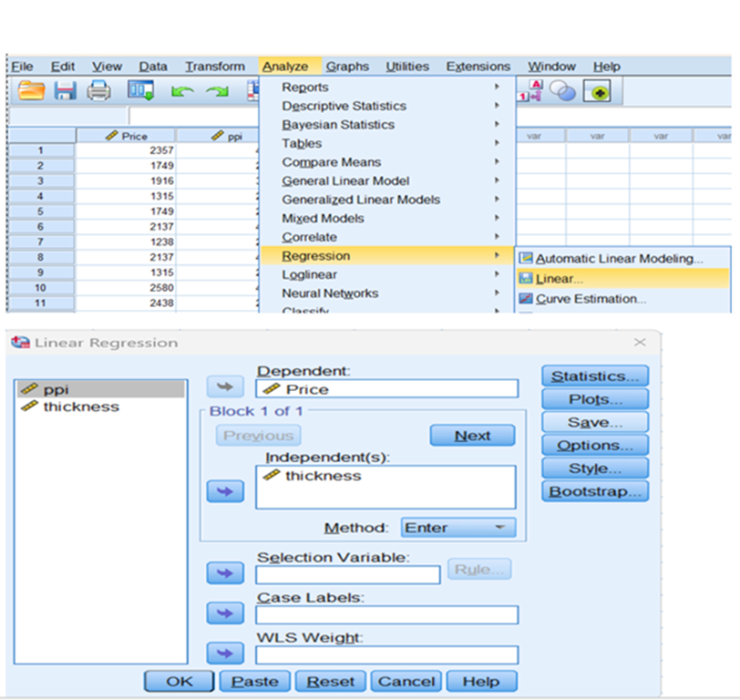Click the Analyze menu in the menu bar
This screenshot has height=700, width=740.
click(285, 67)
